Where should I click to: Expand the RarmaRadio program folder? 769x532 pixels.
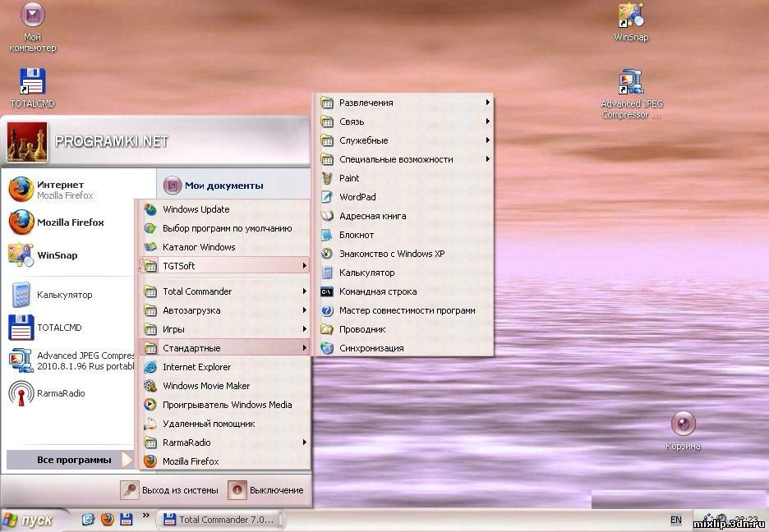coord(224,443)
